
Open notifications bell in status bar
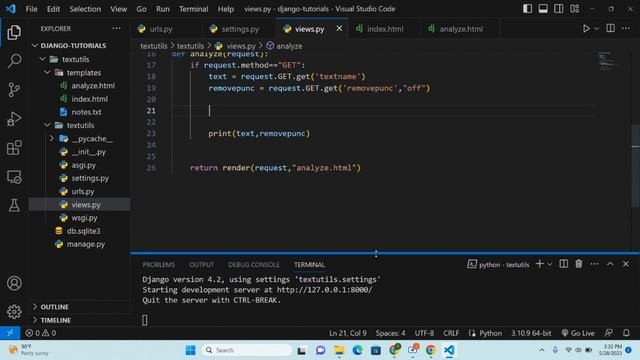626,333
